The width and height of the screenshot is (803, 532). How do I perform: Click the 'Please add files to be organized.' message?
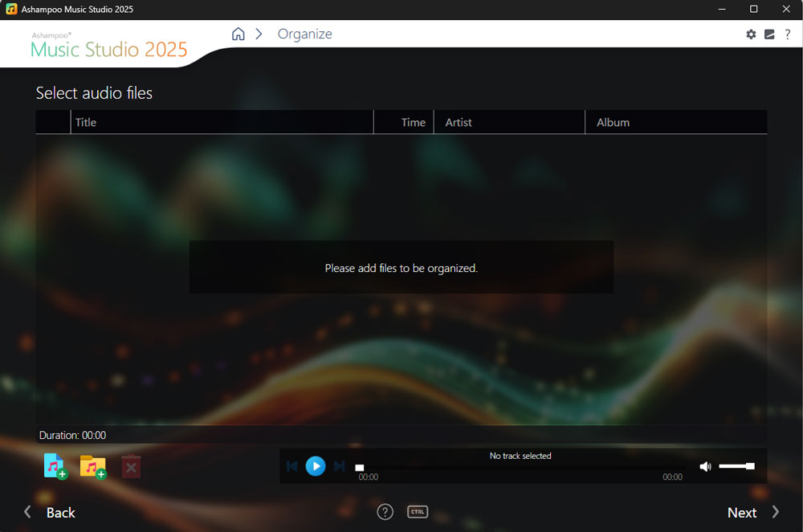[x=401, y=268]
